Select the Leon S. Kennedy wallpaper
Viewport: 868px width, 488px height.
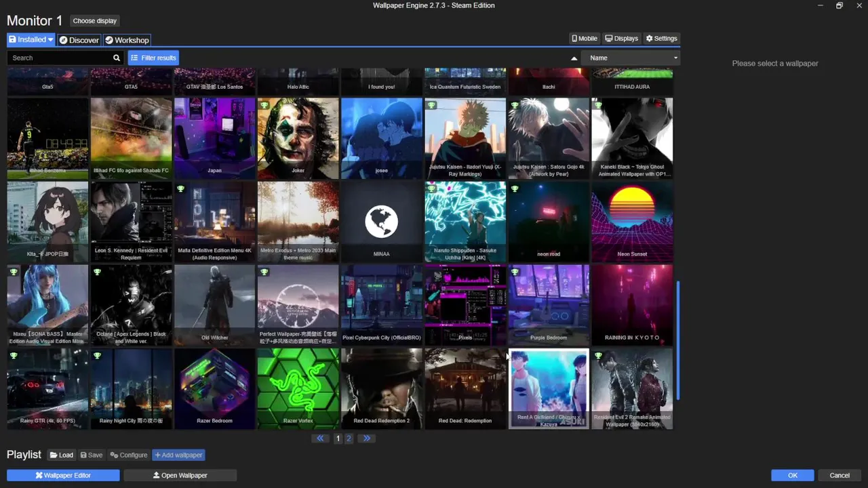(131, 222)
